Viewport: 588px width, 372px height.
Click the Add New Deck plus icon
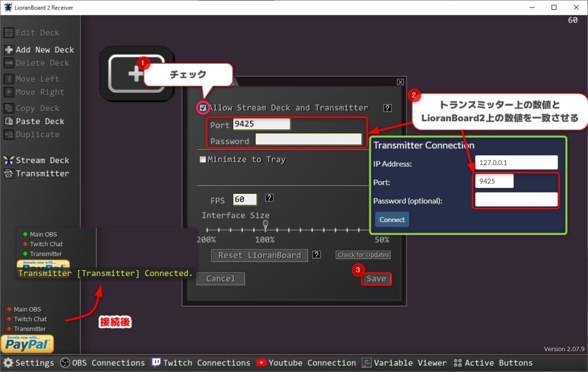(9, 49)
